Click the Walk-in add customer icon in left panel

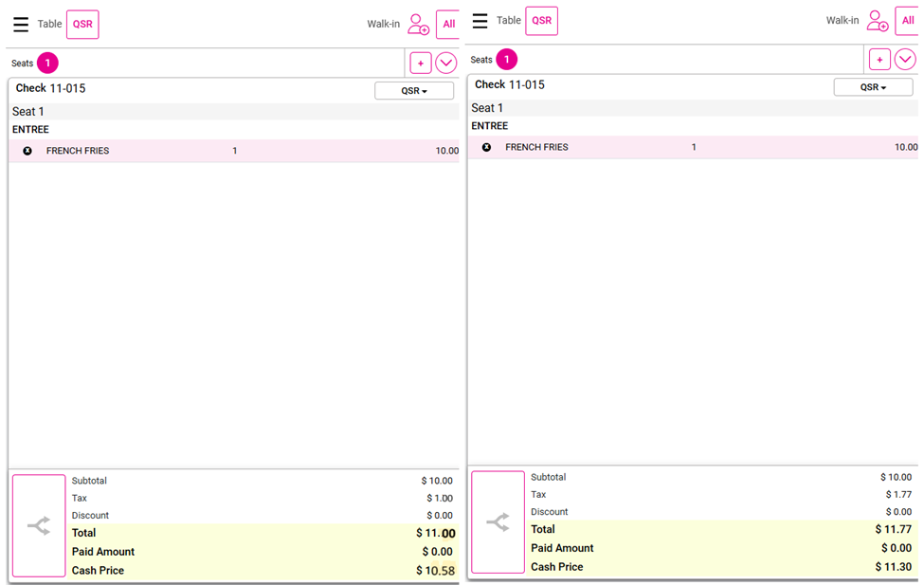418,25
